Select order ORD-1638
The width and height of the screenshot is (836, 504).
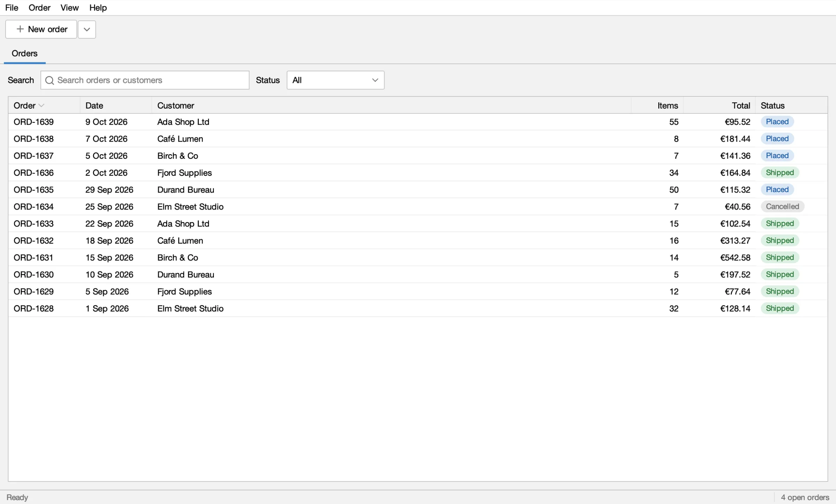(418, 139)
